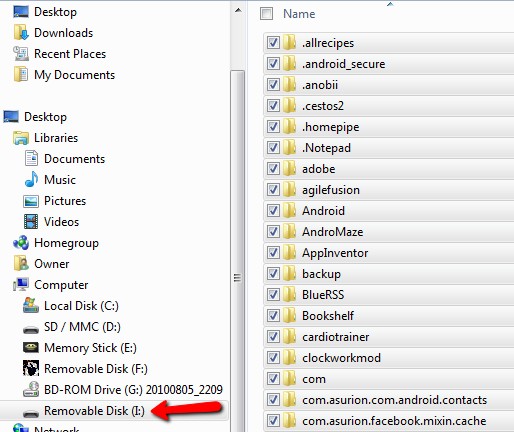Image resolution: width=514 pixels, height=432 pixels.
Task: Click the Pictures library icon
Action: click(31, 201)
